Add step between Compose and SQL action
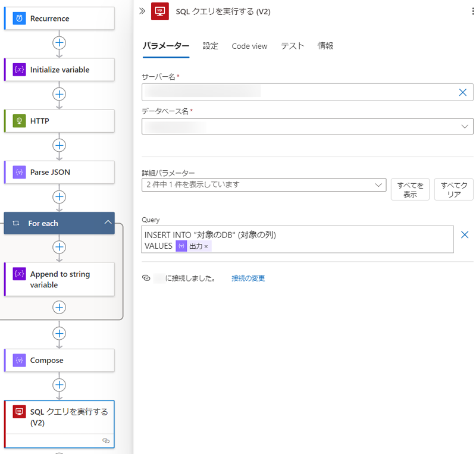Screen dimensions: 476x454 pos(59,385)
